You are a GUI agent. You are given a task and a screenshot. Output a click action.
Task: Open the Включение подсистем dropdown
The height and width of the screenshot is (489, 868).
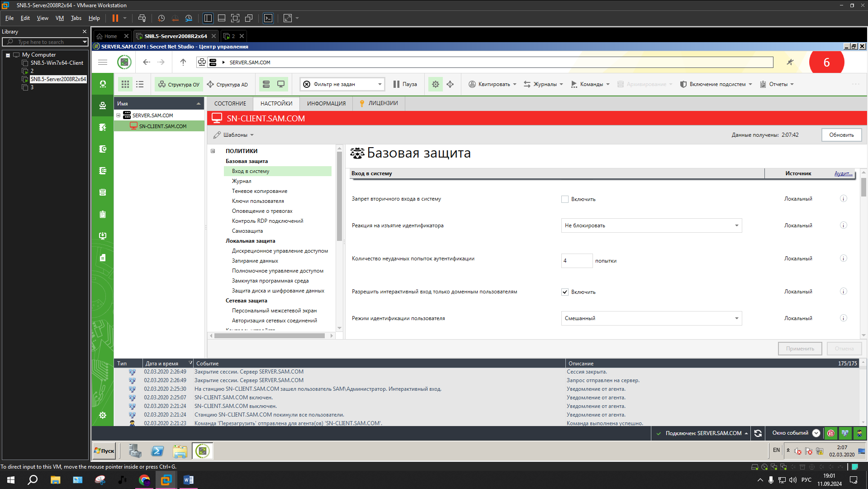[716, 84]
